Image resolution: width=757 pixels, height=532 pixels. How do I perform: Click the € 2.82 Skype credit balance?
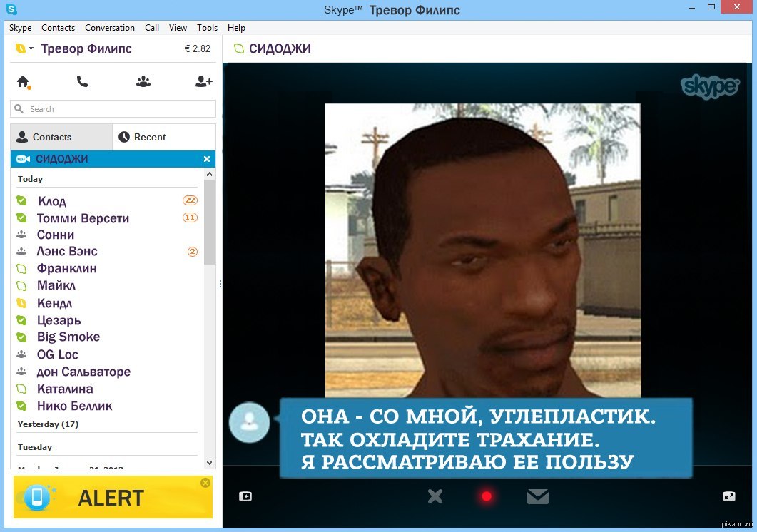point(198,48)
